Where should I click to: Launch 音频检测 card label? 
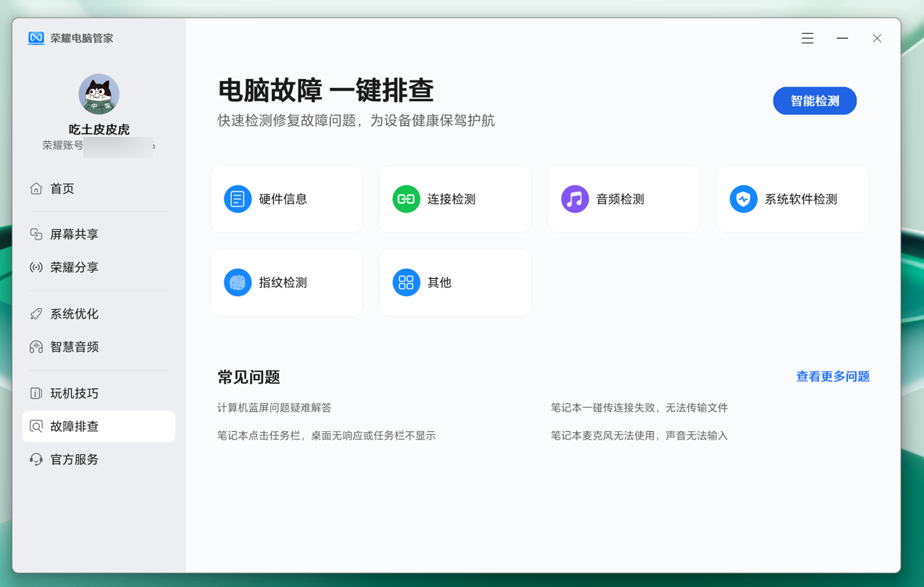pos(620,199)
